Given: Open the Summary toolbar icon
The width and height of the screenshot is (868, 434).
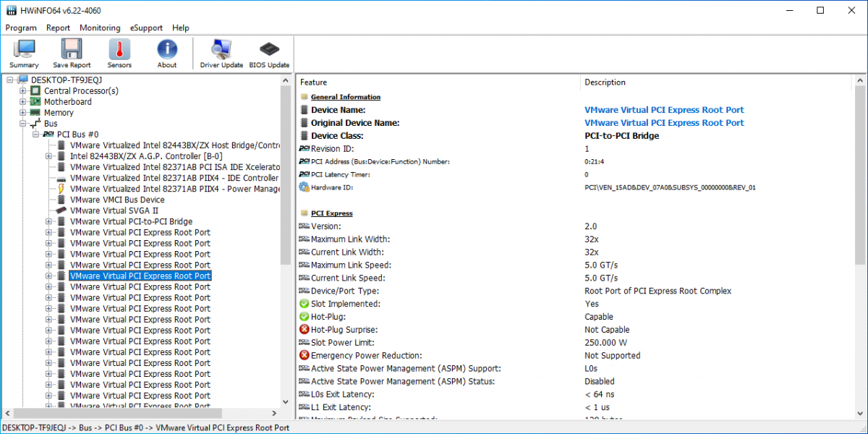Looking at the screenshot, I should point(24,54).
